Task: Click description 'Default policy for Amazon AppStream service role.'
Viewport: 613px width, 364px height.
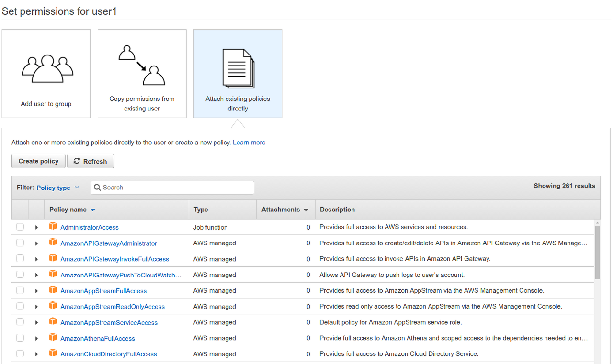Action: [391, 322]
